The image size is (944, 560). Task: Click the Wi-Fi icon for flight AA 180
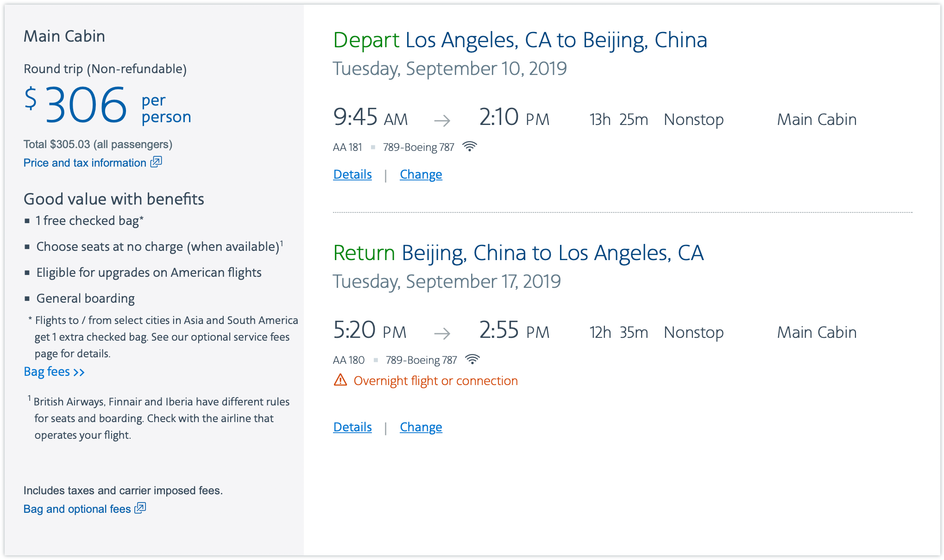point(472,360)
